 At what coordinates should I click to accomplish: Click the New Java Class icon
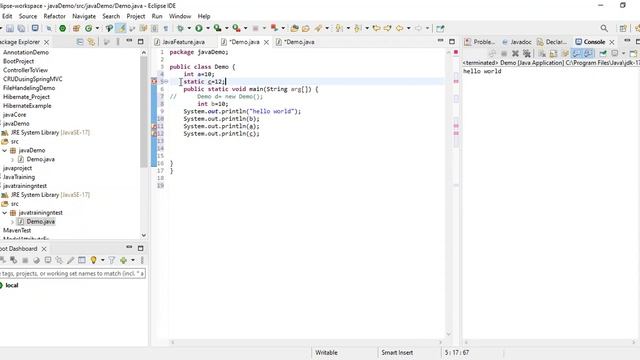[x=89, y=28]
